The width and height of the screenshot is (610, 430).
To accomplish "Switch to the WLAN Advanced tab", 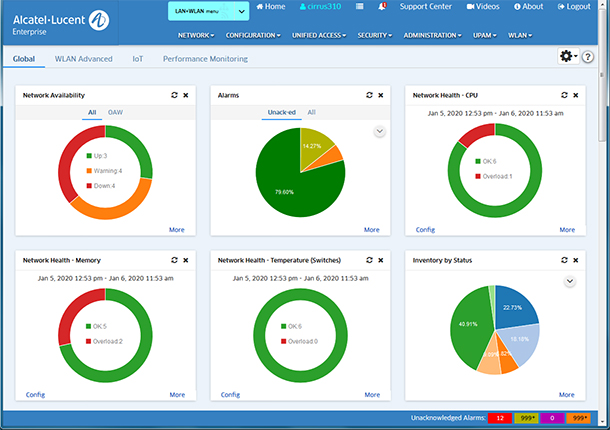I will tap(83, 59).
